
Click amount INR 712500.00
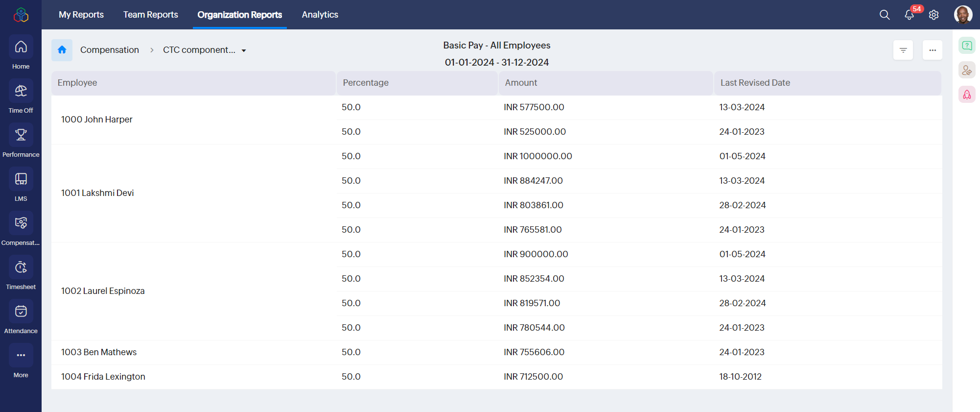534,377
